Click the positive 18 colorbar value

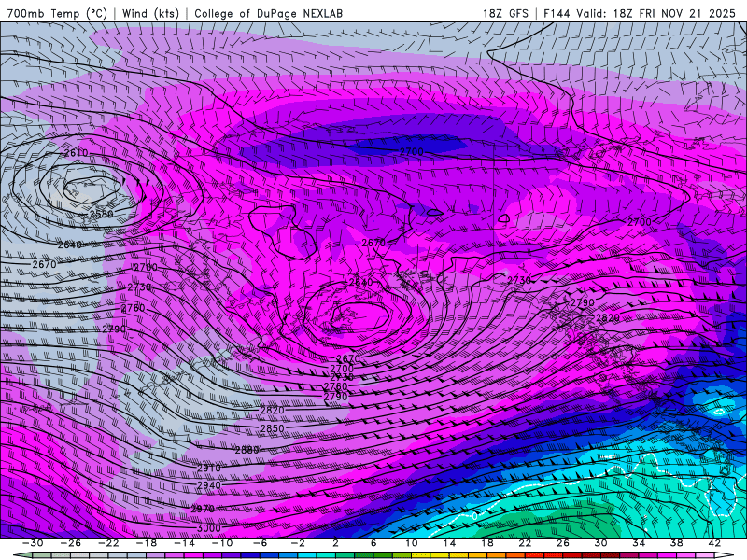click(x=486, y=543)
